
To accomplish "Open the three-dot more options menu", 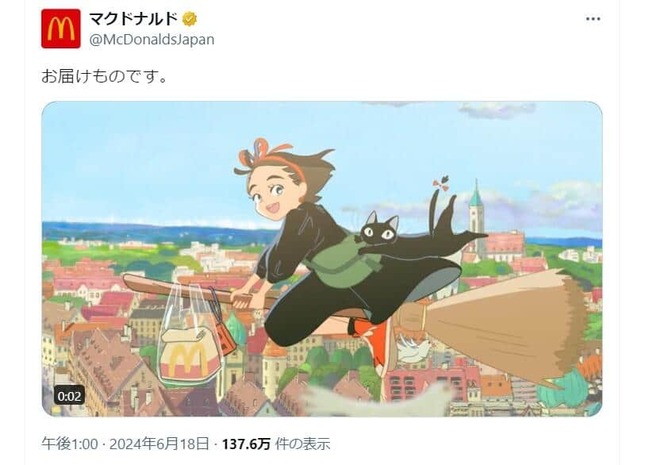I will [x=593, y=19].
